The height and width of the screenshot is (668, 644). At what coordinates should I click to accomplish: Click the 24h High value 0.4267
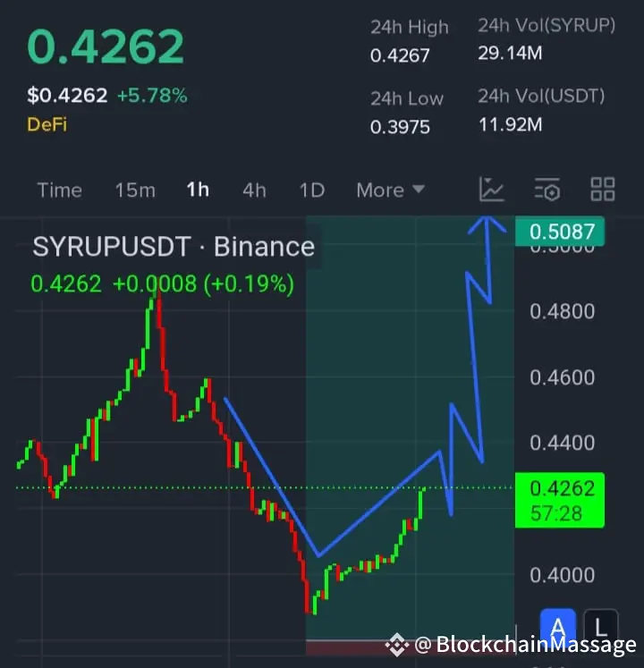(400, 55)
